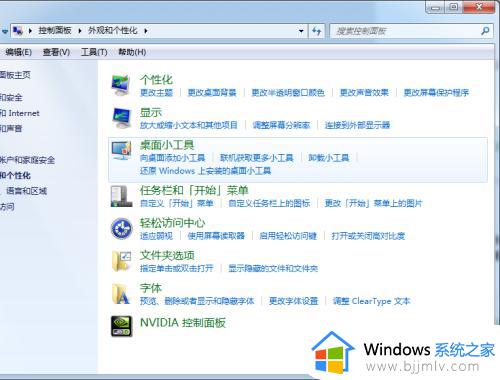
Task: Click 连接到外部显示器 link
Action: coord(357,125)
